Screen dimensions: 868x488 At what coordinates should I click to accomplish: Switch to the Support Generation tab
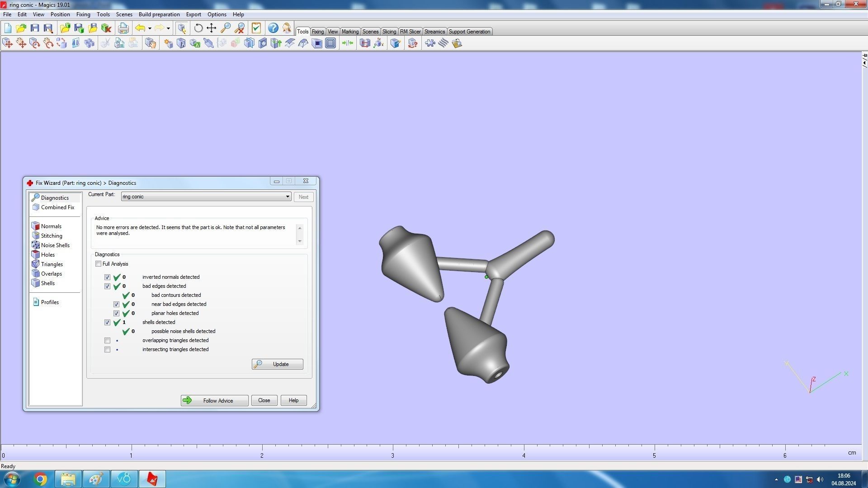pos(469,32)
